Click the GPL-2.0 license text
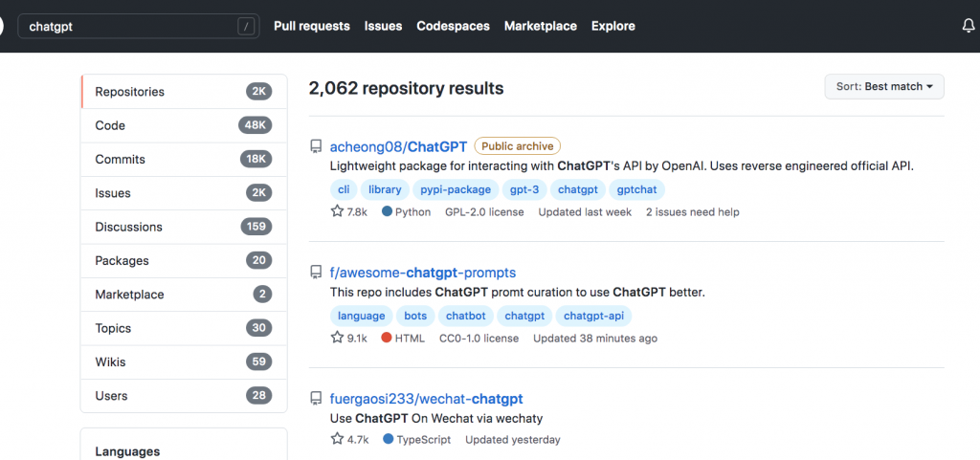Image resolution: width=980 pixels, height=460 pixels. (484, 212)
